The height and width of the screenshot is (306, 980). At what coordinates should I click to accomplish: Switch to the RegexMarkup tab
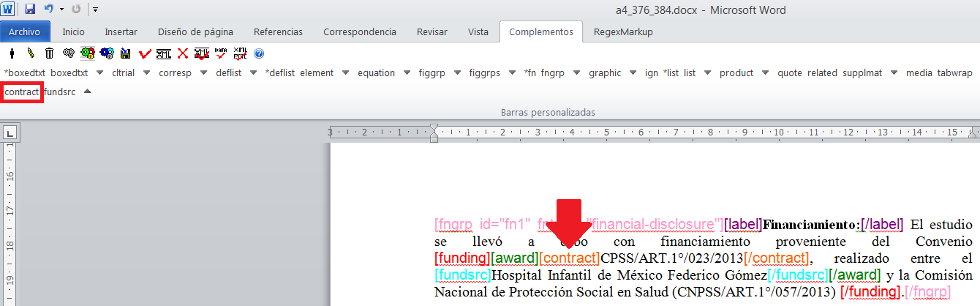pyautogui.click(x=623, y=32)
